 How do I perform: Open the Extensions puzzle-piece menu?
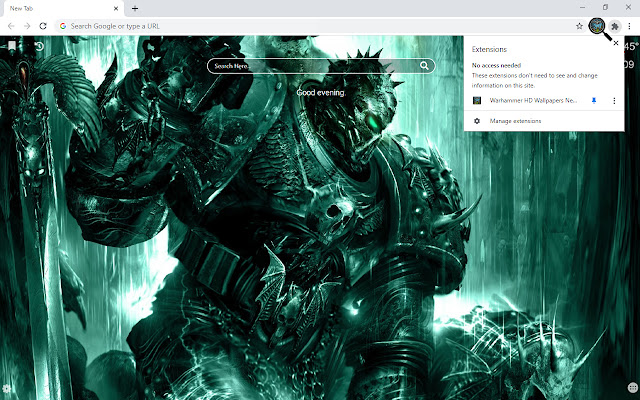coord(614,27)
